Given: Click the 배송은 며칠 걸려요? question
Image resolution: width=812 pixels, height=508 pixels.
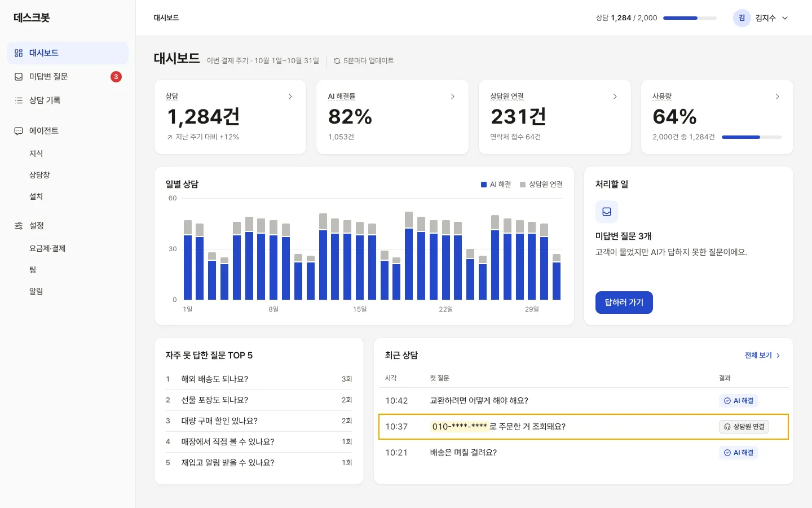Looking at the screenshot, I should click(x=464, y=453).
